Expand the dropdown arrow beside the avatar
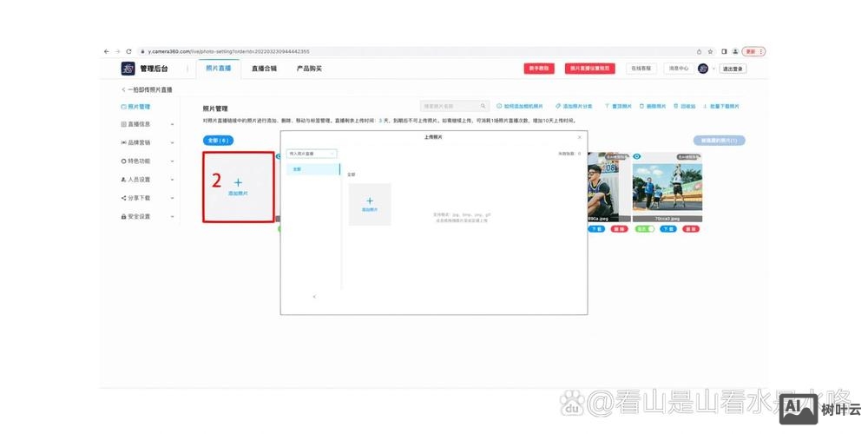This screenshot has height=434, width=868. point(713,69)
